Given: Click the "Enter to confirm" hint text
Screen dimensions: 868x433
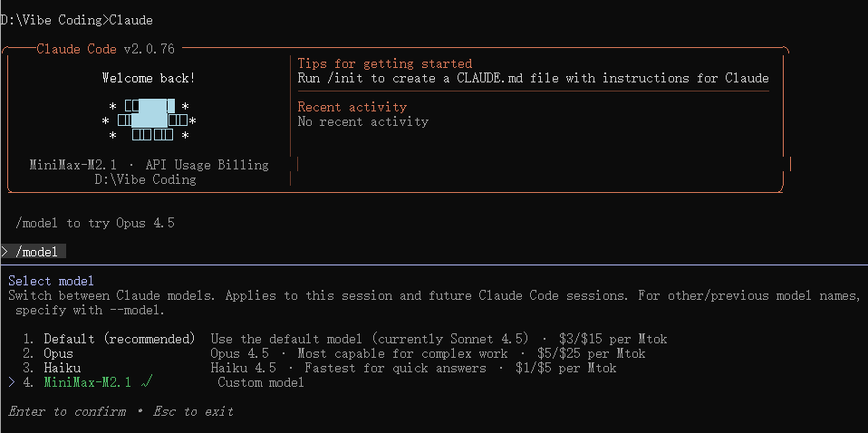Looking at the screenshot, I should [67, 411].
